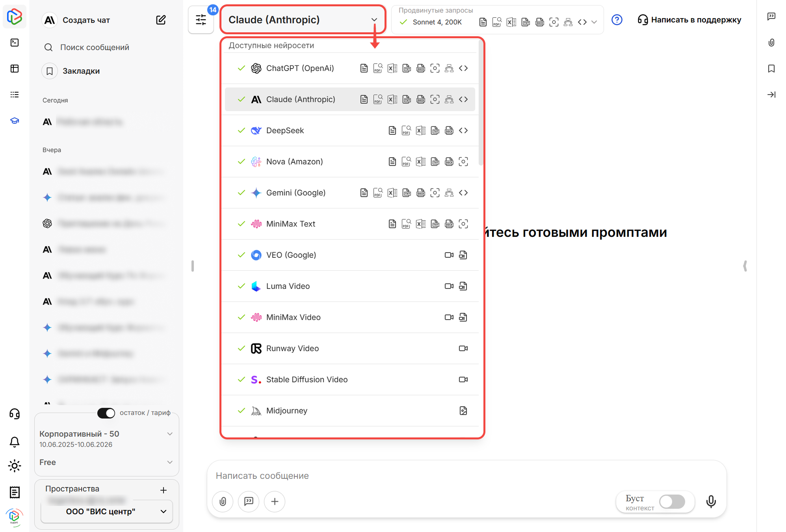Screen dimensions: 786x532
Task: Open the ChatGPT chat in yesterday's history
Action: (x=104, y=223)
